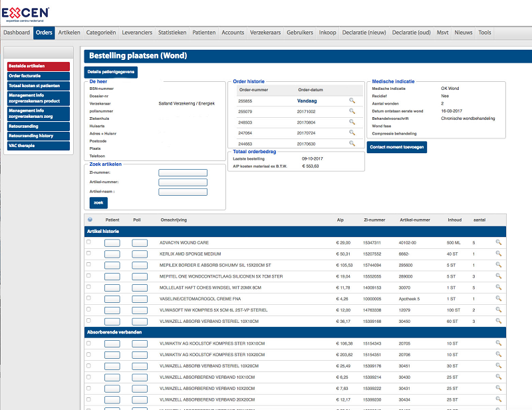Open magnifier for order 255855

click(x=352, y=101)
